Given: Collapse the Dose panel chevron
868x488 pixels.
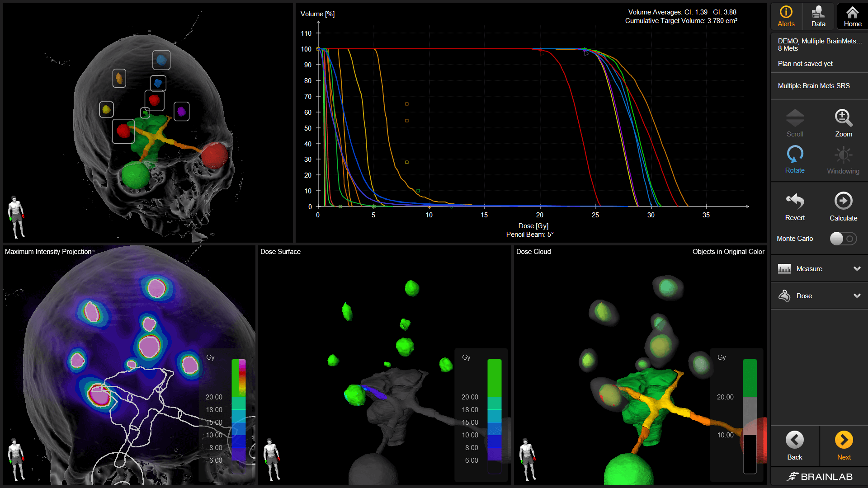Looking at the screenshot, I should pyautogui.click(x=857, y=296).
